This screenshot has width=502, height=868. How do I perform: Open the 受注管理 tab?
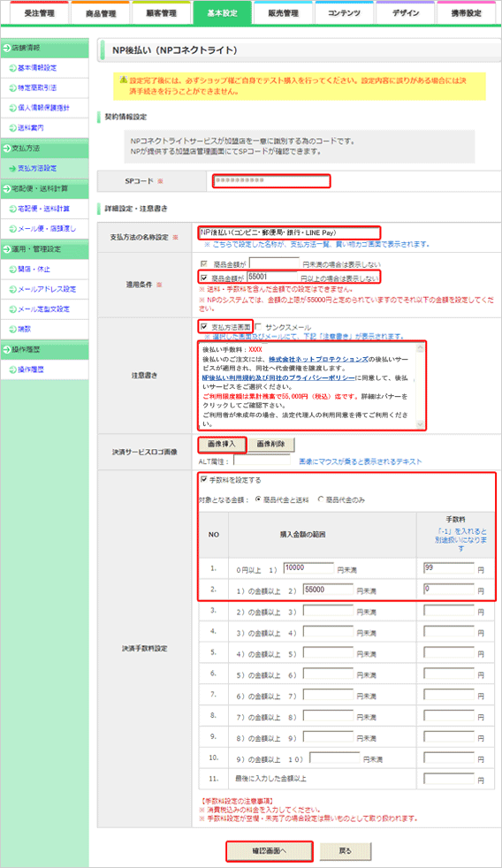click(40, 13)
